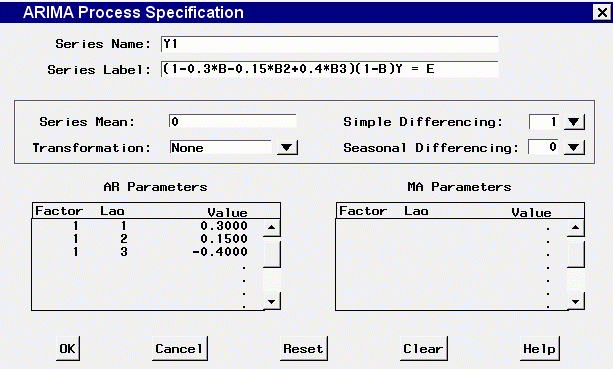613x369 pixels.
Task: Click Lag 2 cell in AR table
Action: (x=124, y=238)
